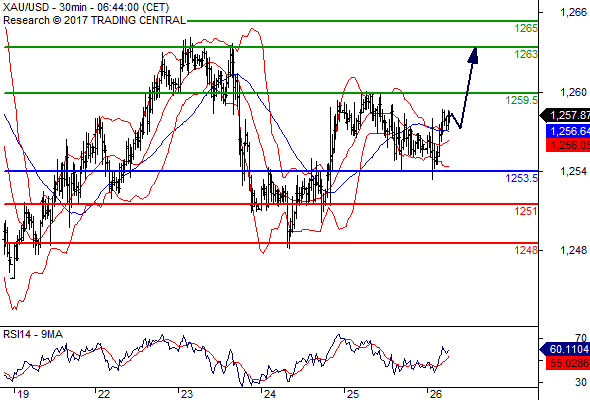Click the XAU/USD - 30min chart title

pos(86,7)
